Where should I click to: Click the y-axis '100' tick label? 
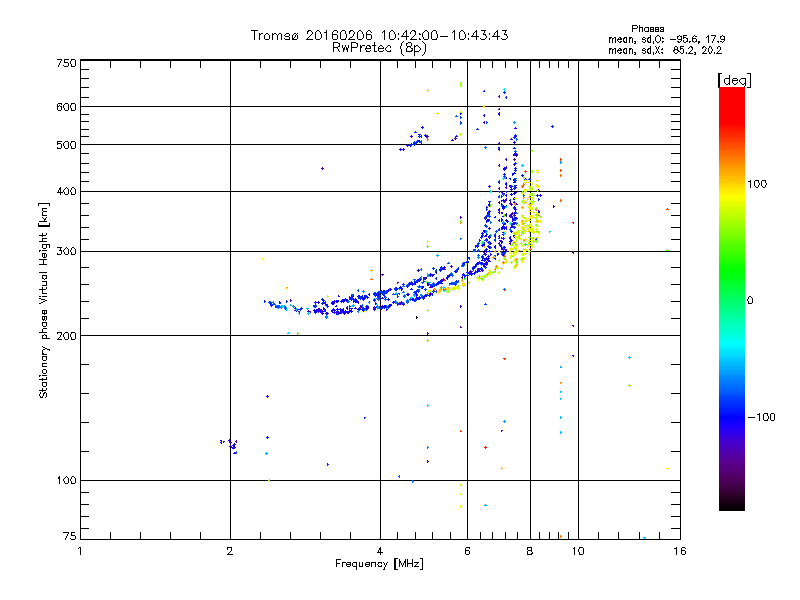coord(66,481)
